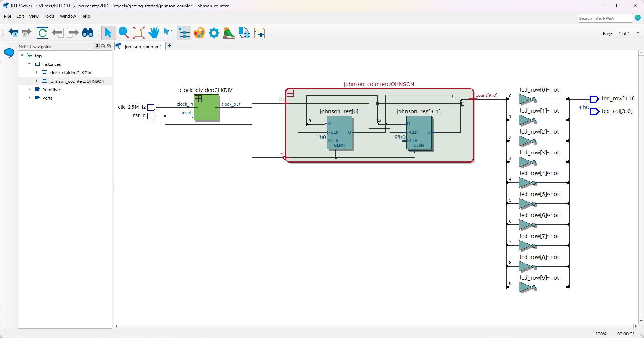
Task: Refresh the netlist view
Action: 43,33
